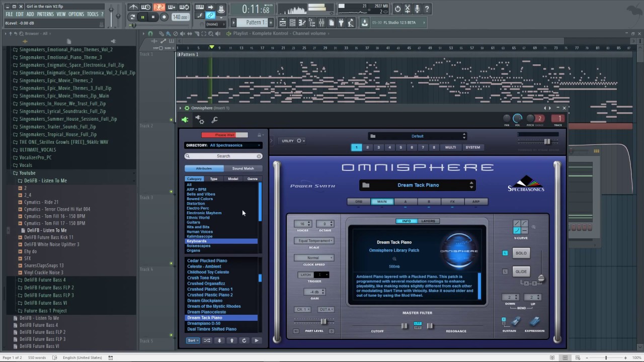Select part 2 button in Omnisphere
The image size is (644, 362).
pyautogui.click(x=367, y=147)
